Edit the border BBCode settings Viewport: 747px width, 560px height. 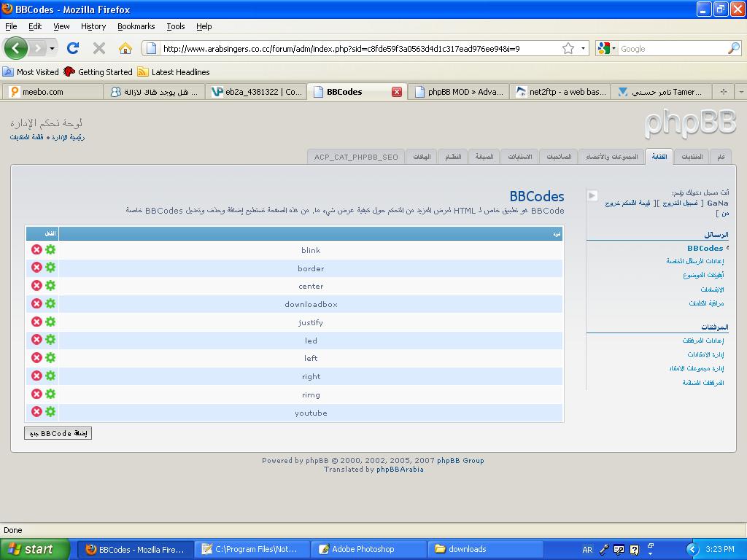pyautogui.click(x=50, y=268)
